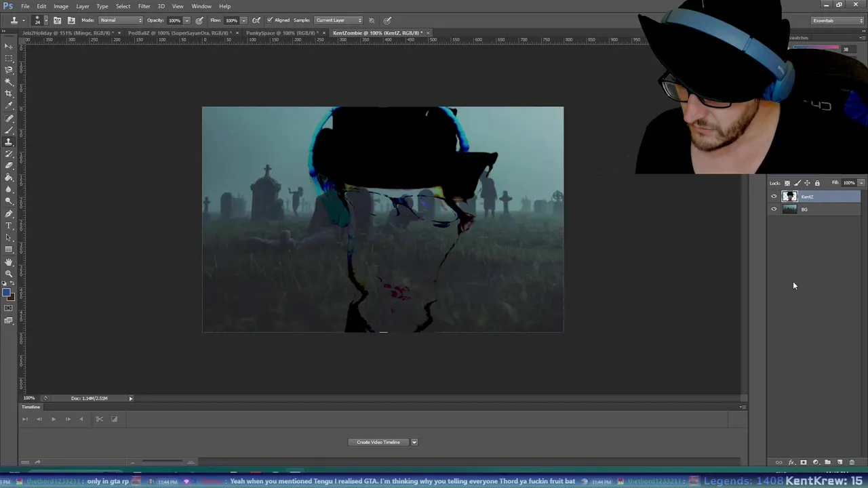Hide the KentZ layer
Screen dimensions: 868x488
pyautogui.click(x=774, y=197)
